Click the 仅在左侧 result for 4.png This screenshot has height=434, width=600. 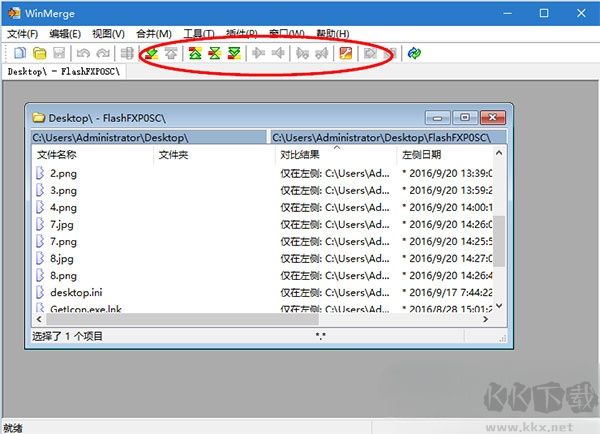pos(335,207)
